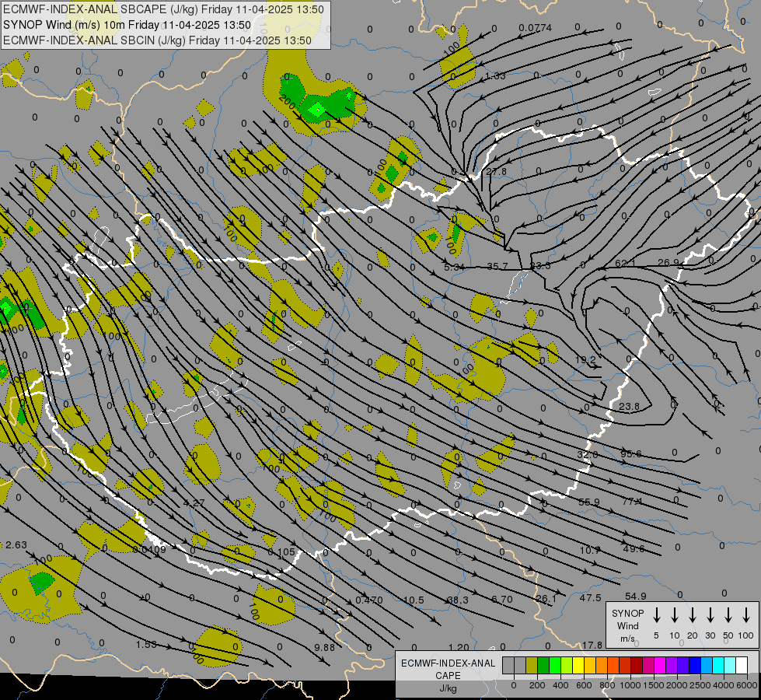Click the 0.470 value on the map
761x700 pixels.
tap(369, 600)
